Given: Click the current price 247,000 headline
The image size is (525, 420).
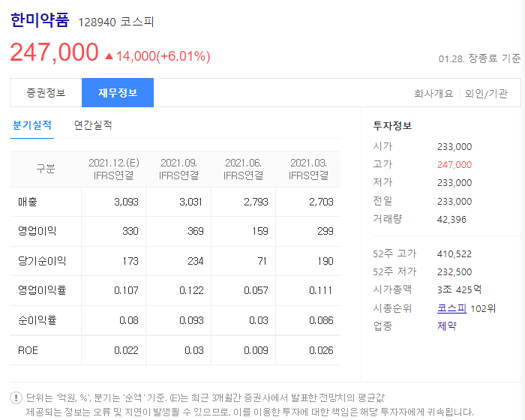Looking at the screenshot, I should click(x=54, y=52).
